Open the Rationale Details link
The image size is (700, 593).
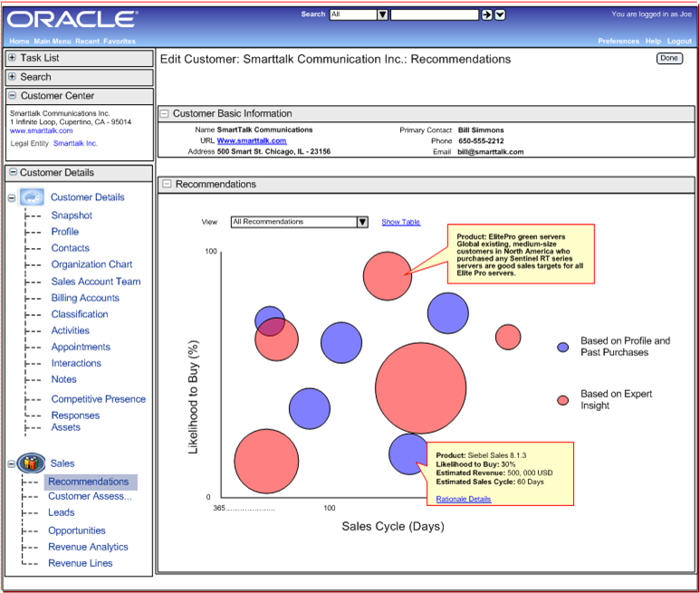point(464,499)
